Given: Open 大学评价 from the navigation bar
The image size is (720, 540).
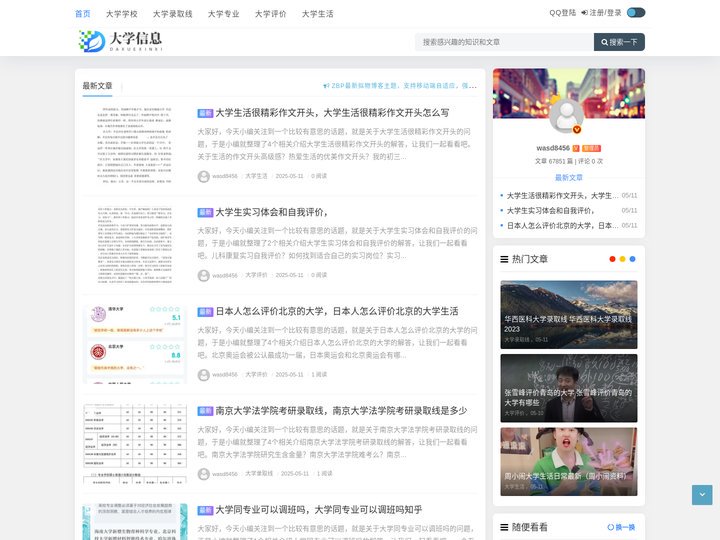Looking at the screenshot, I should (270, 14).
